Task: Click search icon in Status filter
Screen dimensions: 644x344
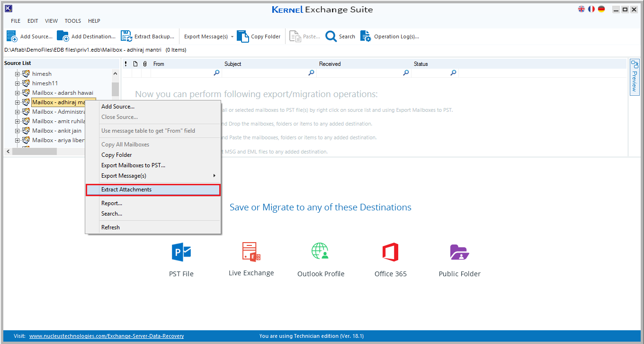Action: (x=453, y=73)
